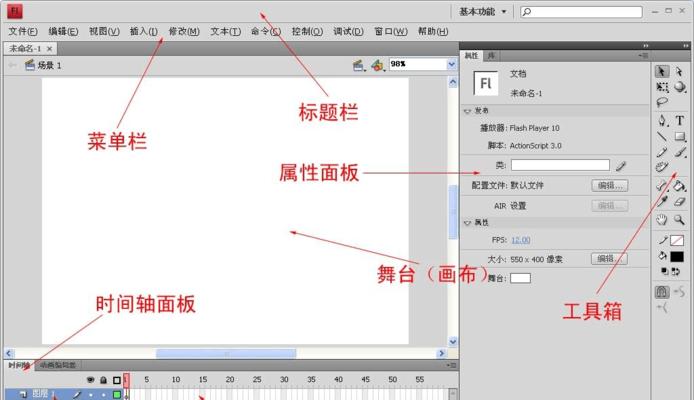The height and width of the screenshot is (400, 694).
Task: Open the 控制(O) menu
Action: click(x=307, y=31)
